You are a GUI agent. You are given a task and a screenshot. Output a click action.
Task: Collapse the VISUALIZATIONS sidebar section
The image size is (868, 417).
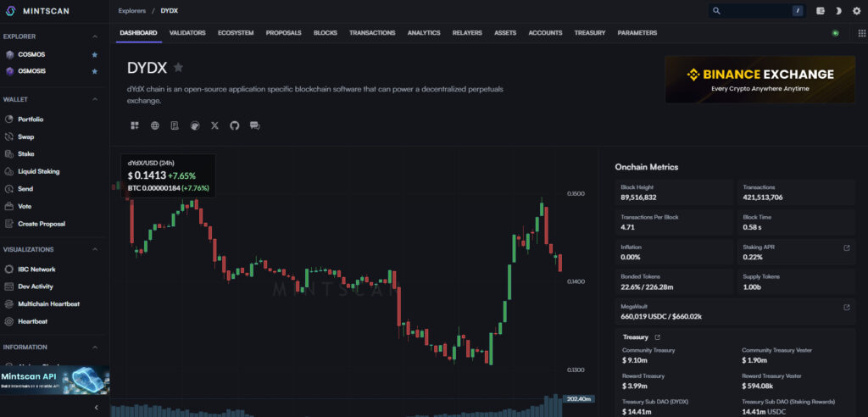(95, 250)
